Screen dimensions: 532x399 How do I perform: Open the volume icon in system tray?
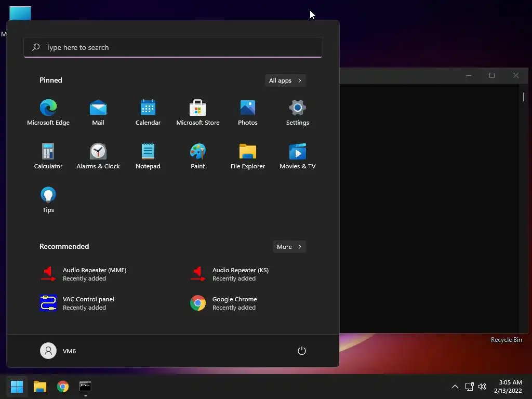(482, 387)
